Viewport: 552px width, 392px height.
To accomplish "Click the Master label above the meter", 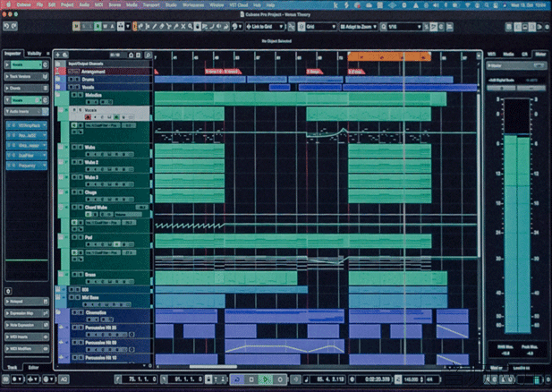I will click(496, 65).
